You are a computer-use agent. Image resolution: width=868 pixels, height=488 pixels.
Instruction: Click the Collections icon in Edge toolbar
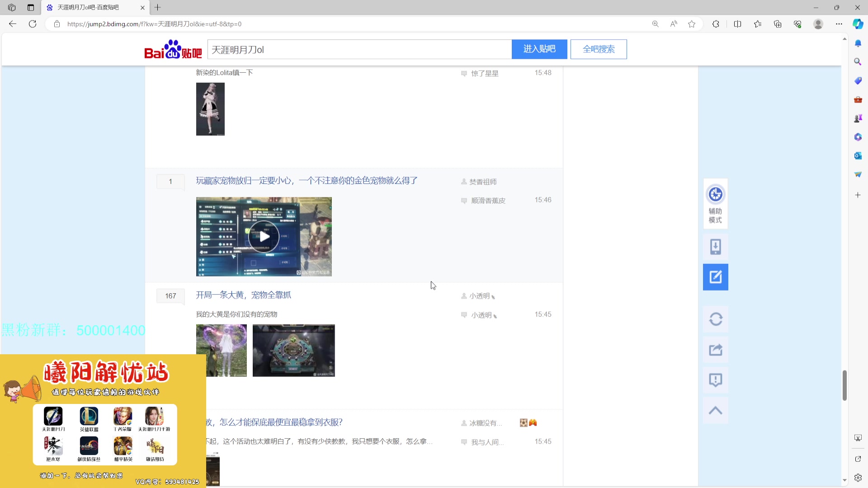pos(778,24)
